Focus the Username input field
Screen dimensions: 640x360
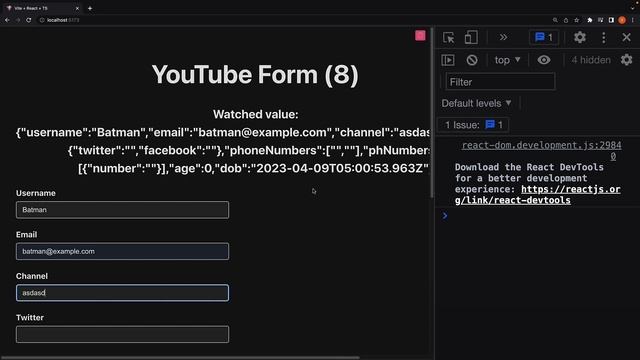tap(122, 210)
